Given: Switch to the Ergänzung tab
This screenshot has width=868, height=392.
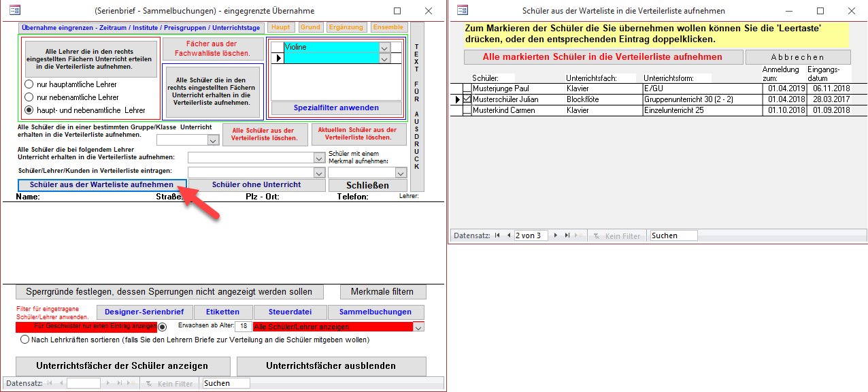Looking at the screenshot, I should [x=346, y=27].
